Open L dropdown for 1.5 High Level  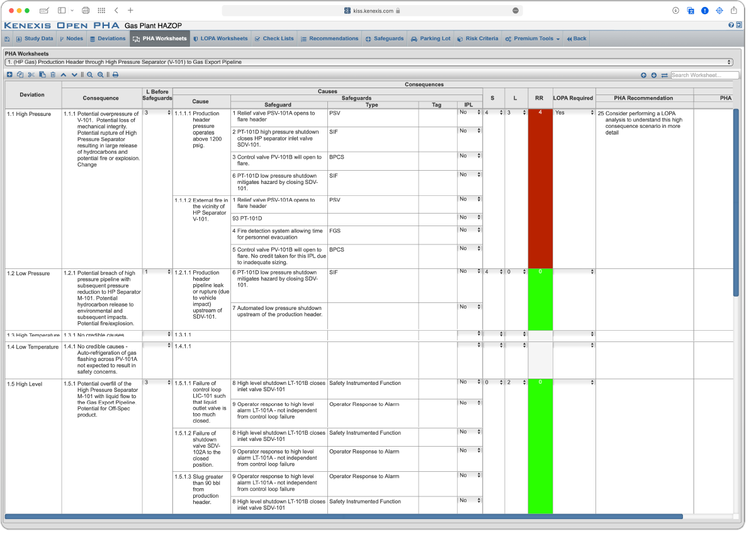pos(516,382)
